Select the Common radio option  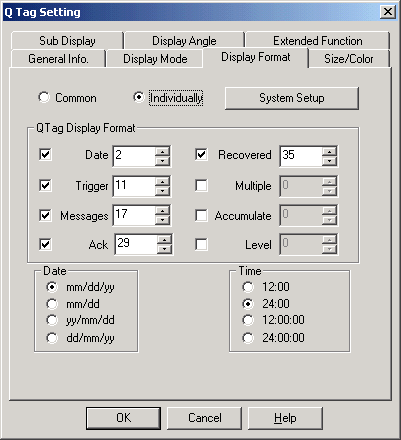(x=67, y=98)
